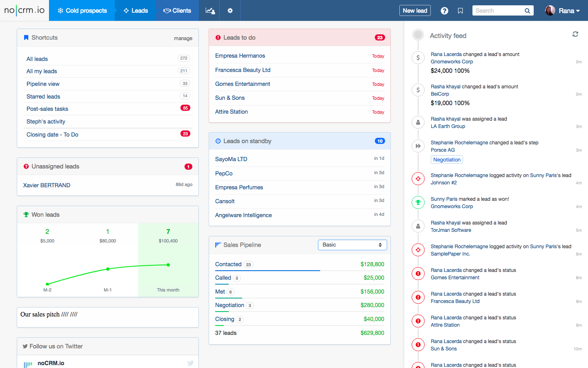Open PepCo standby lead
Screen dimensions: 588x368
[x=224, y=173]
